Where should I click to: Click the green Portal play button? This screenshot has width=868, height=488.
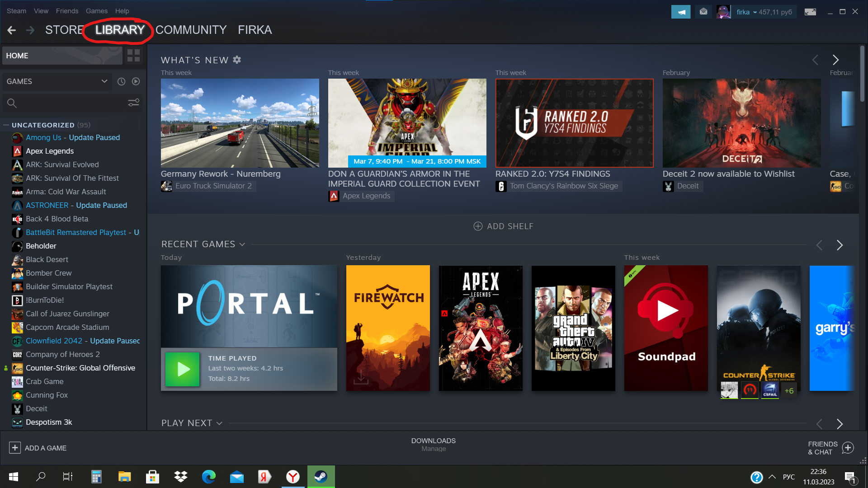pos(182,369)
